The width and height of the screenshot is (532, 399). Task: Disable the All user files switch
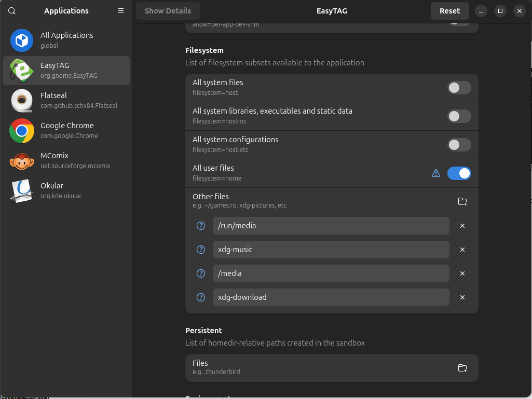(x=459, y=173)
